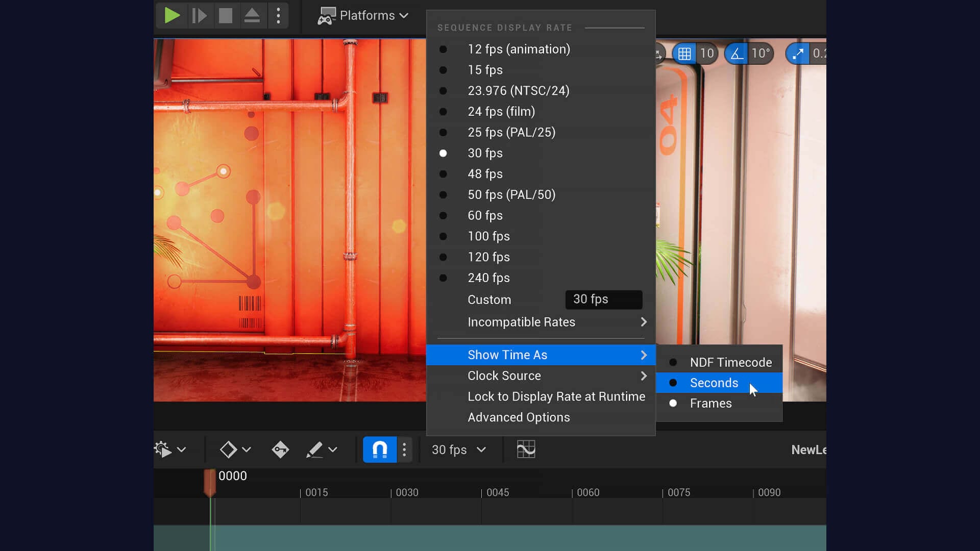Click the angle/rotation tool icon
The image size is (980, 551).
(x=737, y=53)
